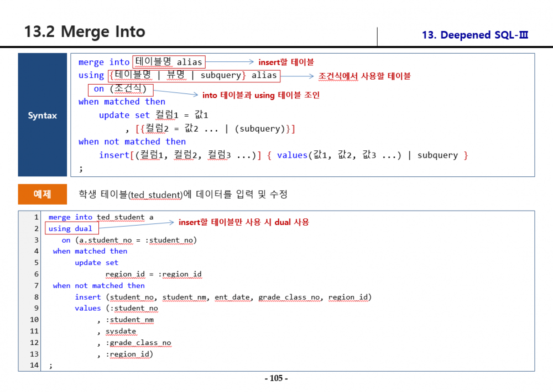This screenshot has height=392, width=553.
Task: Click code line 'on (a.student_no = :student_no)'
Action: pos(129,240)
